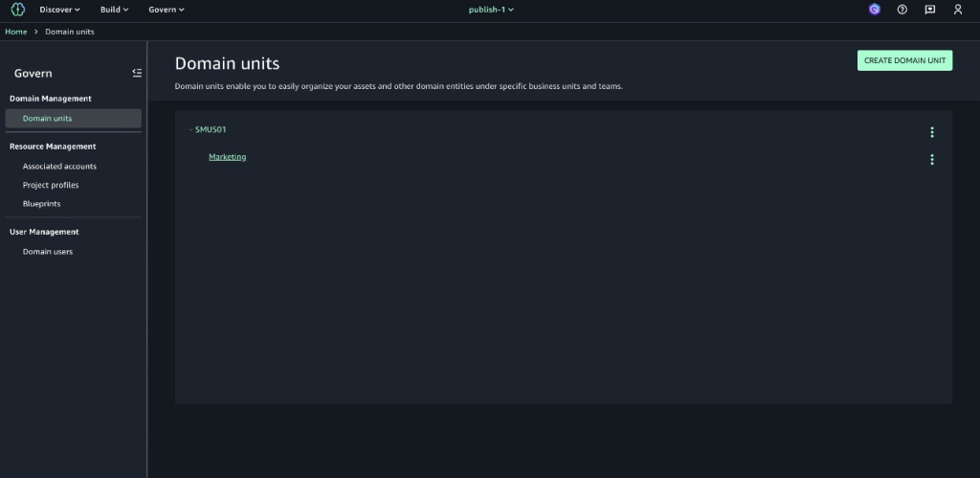Open the user profile icon
Image resolution: width=980 pixels, height=478 pixels.
[x=958, y=10]
